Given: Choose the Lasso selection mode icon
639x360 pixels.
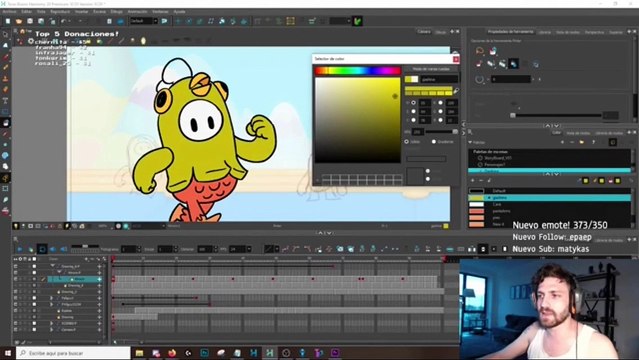Looking at the screenshot, I should (x=480, y=51).
